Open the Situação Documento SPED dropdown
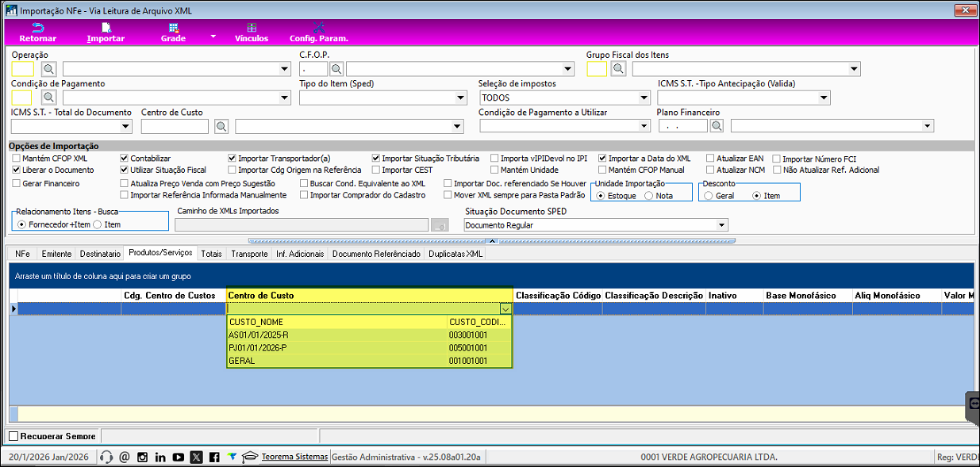980x467 pixels. [x=721, y=225]
